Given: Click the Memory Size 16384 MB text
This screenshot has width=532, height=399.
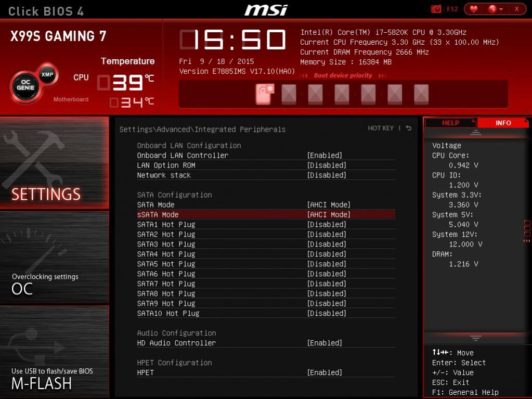Looking at the screenshot, I should 346,62.
